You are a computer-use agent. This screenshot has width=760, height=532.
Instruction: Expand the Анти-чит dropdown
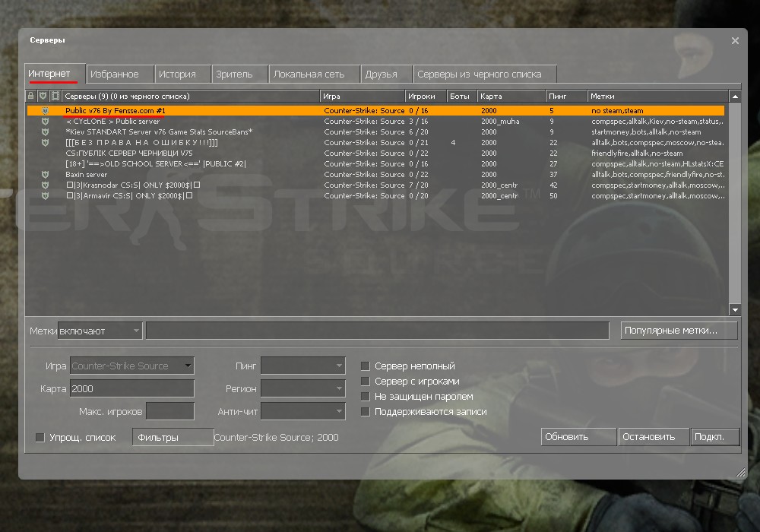(x=303, y=411)
